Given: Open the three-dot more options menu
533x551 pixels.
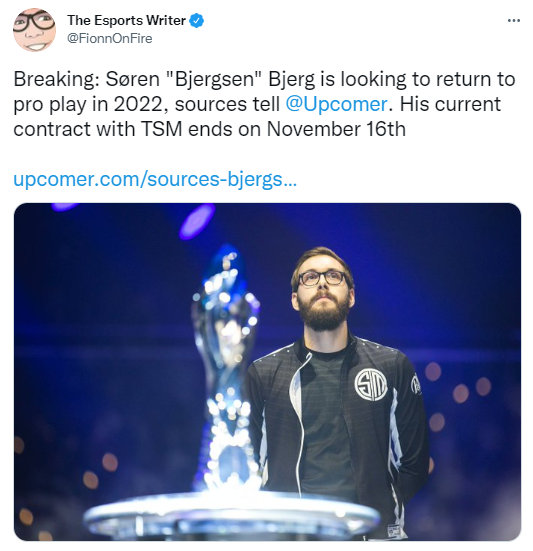Looking at the screenshot, I should click(x=513, y=21).
